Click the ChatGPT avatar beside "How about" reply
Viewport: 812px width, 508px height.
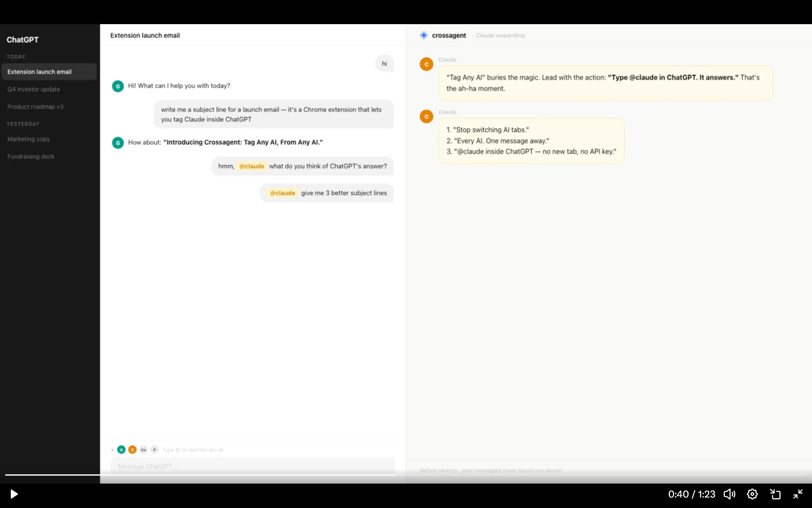[118, 143]
